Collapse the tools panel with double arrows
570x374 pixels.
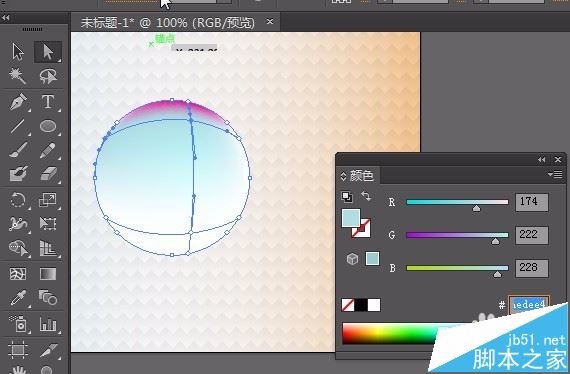point(5,17)
